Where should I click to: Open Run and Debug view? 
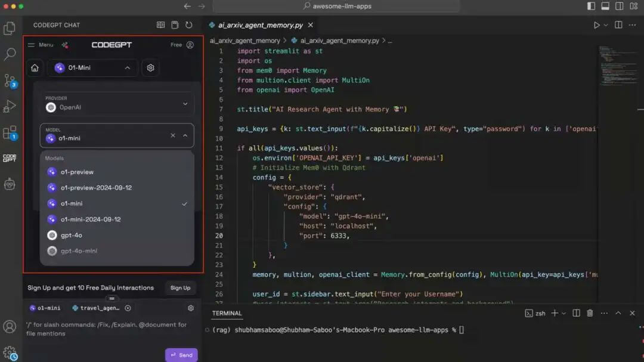coord(10,106)
